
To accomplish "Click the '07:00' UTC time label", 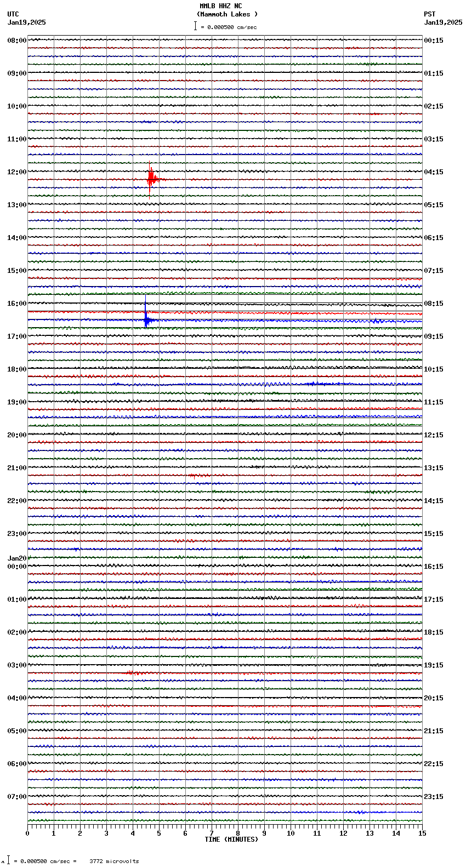I will click(x=16, y=797).
